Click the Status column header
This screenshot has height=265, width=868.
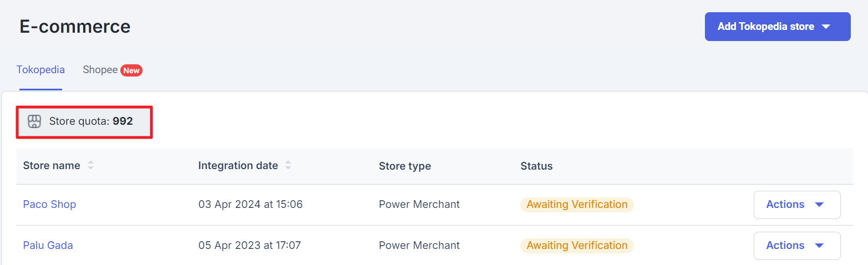pyautogui.click(x=536, y=166)
